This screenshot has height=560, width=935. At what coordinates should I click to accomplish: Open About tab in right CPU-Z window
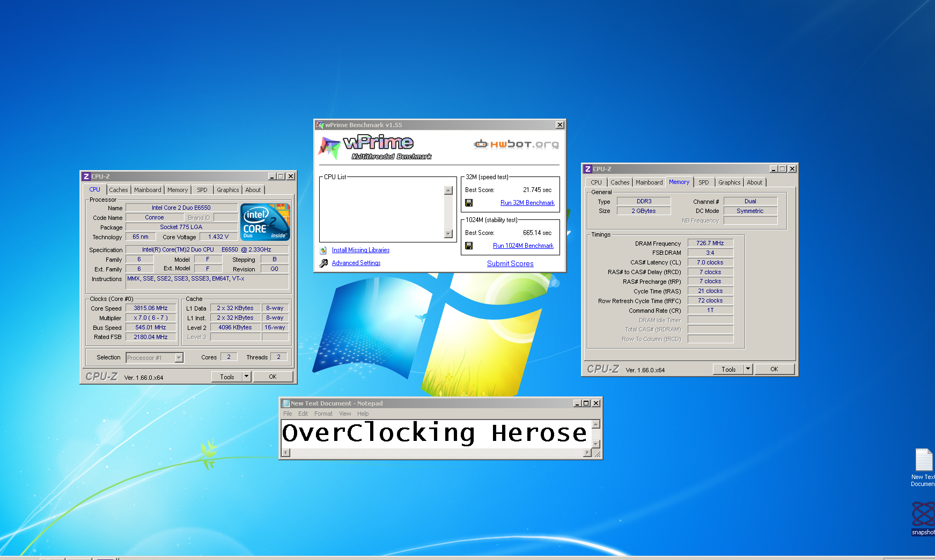tap(755, 182)
